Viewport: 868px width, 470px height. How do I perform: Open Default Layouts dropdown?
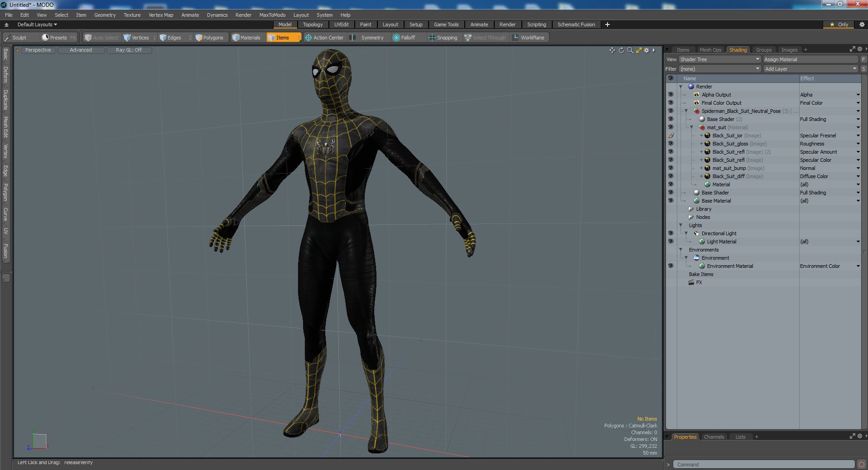[x=37, y=24]
